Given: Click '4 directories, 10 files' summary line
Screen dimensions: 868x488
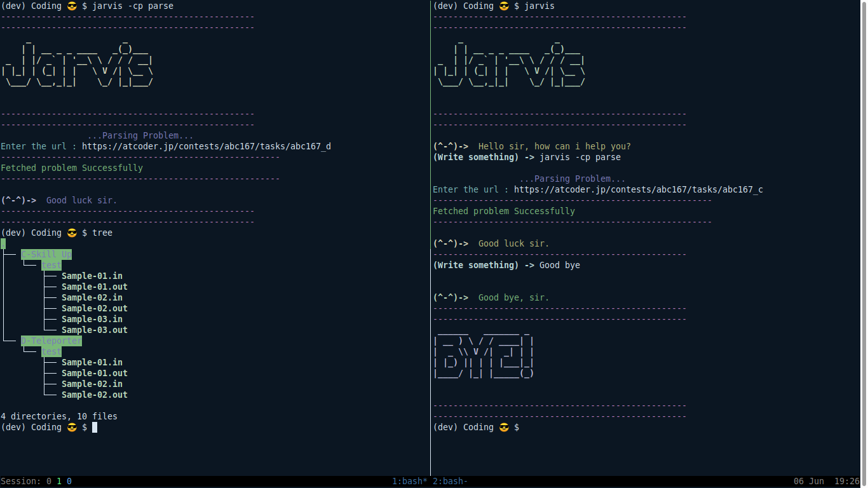Looking at the screenshot, I should 59,416.
